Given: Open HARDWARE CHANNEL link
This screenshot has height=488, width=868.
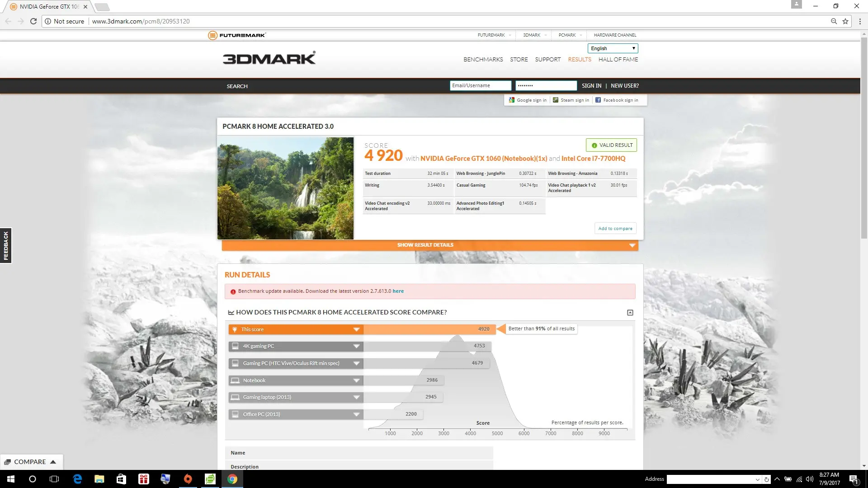Looking at the screenshot, I should pos(615,35).
